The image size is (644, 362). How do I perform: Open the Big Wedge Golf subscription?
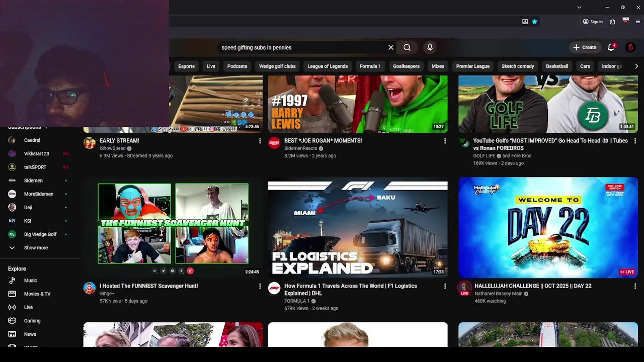pyautogui.click(x=40, y=234)
